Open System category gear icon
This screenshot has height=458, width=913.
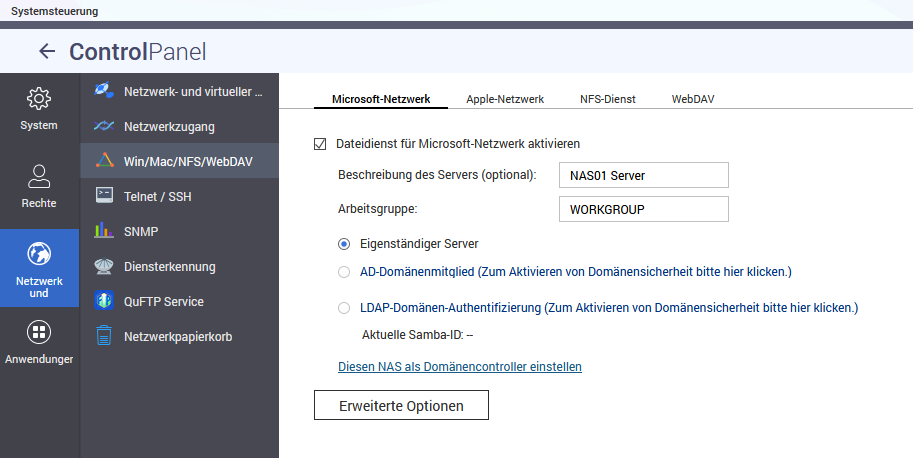pos(39,99)
